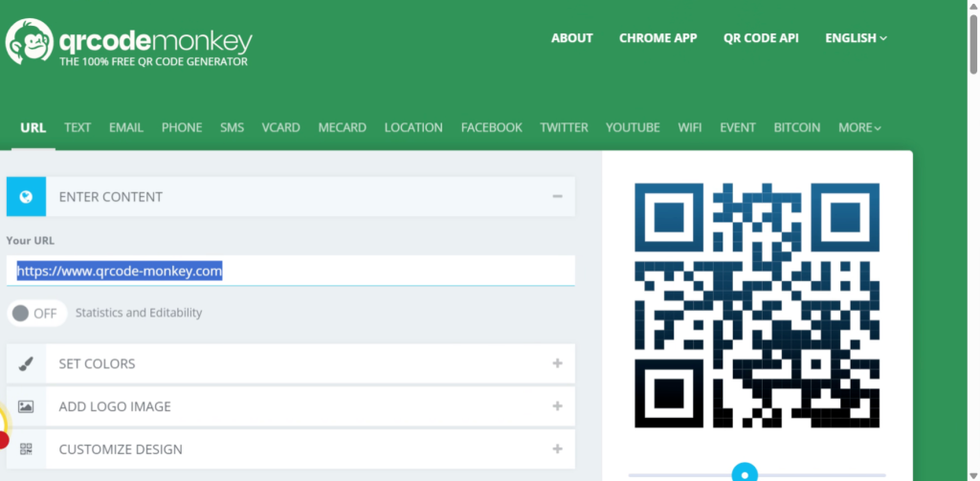This screenshot has height=481, width=980.
Task: Select the VCARD tab
Action: (280, 127)
